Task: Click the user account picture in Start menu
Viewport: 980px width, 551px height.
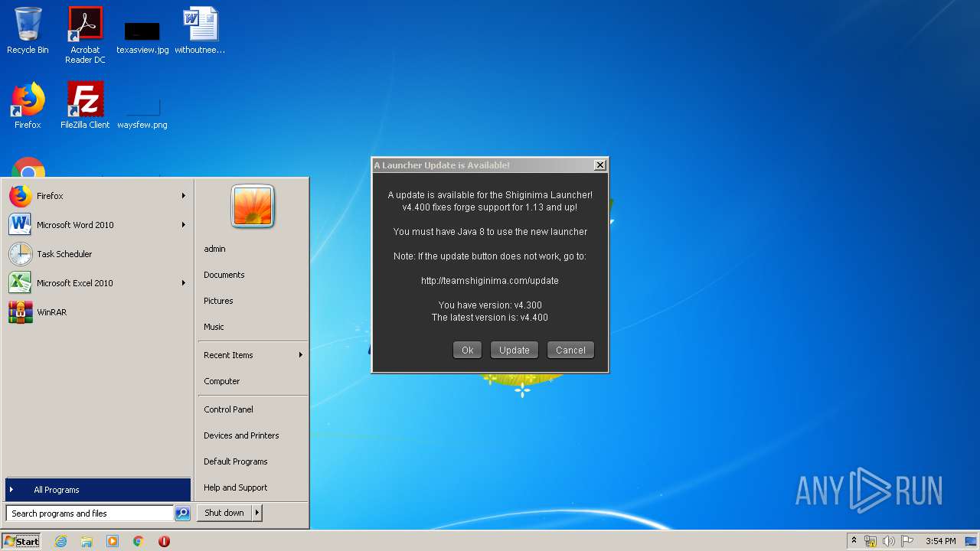Action: click(253, 206)
